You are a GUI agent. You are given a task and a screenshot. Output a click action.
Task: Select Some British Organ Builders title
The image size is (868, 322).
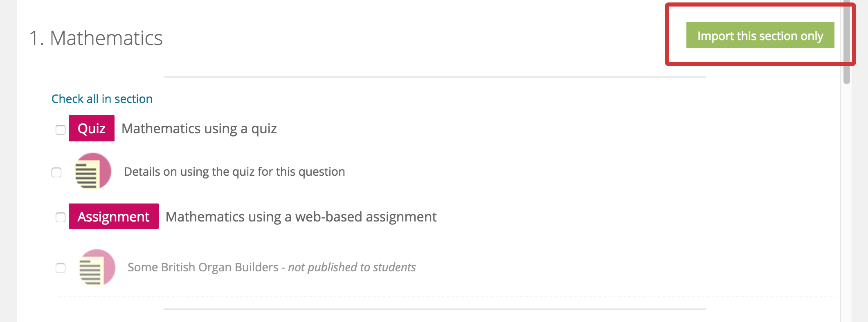point(203,267)
